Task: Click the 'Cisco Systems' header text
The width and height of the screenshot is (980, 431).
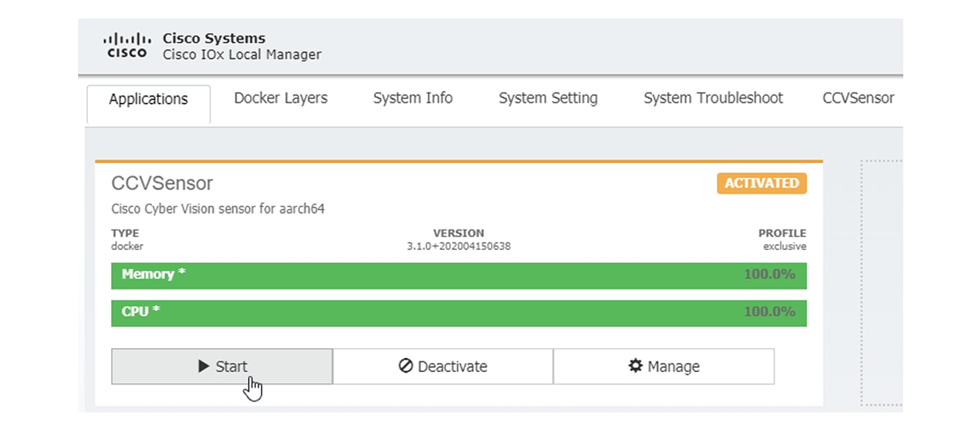Action: (214, 38)
